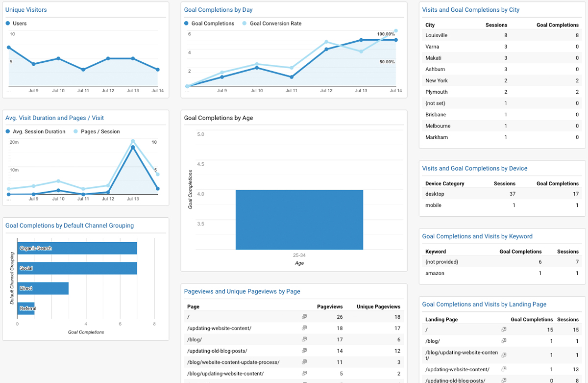Click the Referral bar in the channel chart
The width and height of the screenshot is (588, 383).
pos(26,308)
